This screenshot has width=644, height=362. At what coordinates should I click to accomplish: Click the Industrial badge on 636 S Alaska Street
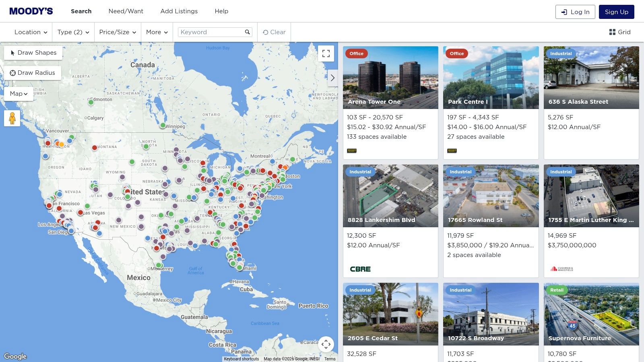pyautogui.click(x=561, y=53)
